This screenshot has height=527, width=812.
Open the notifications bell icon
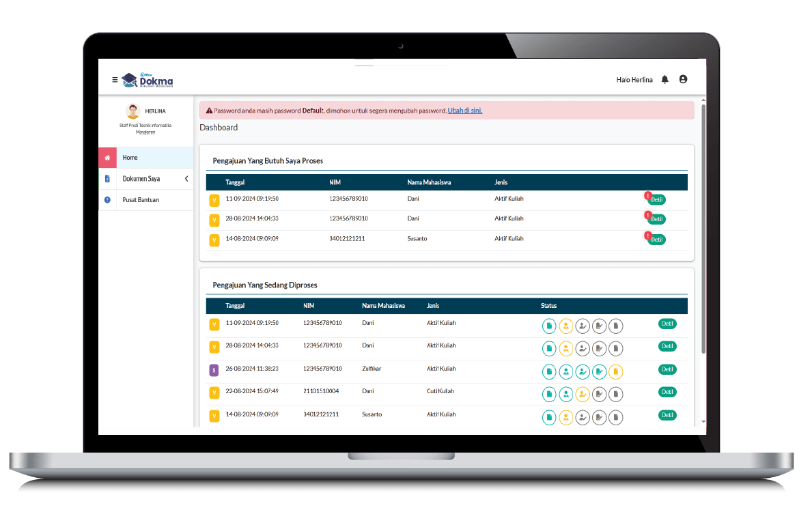tap(664, 80)
